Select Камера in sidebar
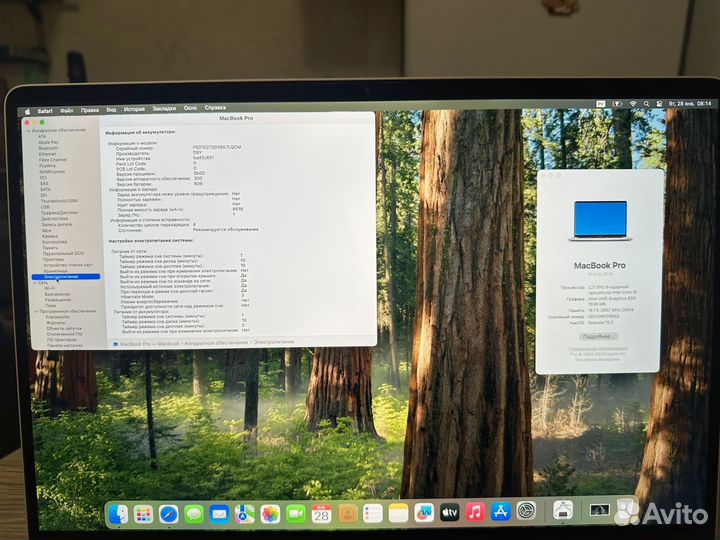720x540 pixels. click(x=50, y=236)
